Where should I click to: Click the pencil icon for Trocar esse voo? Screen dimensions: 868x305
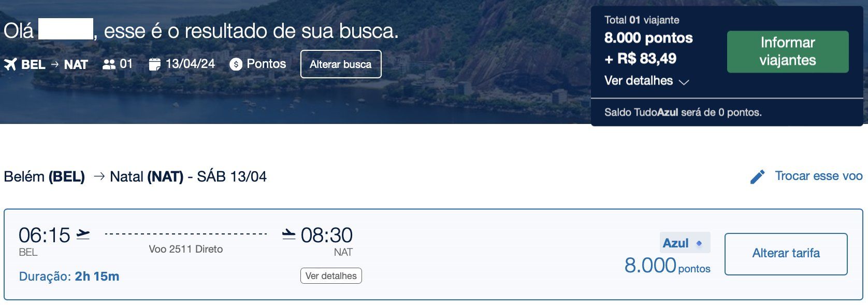757,177
